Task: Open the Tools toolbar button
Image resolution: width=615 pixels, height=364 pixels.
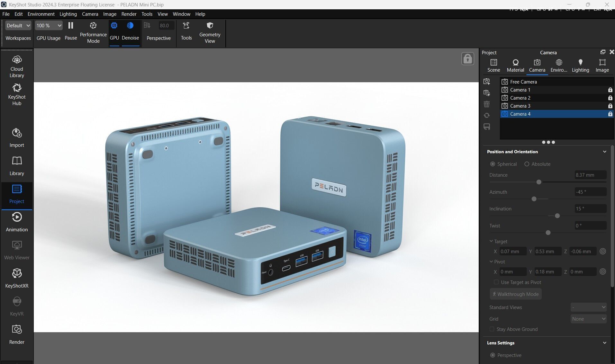Action: (x=186, y=31)
